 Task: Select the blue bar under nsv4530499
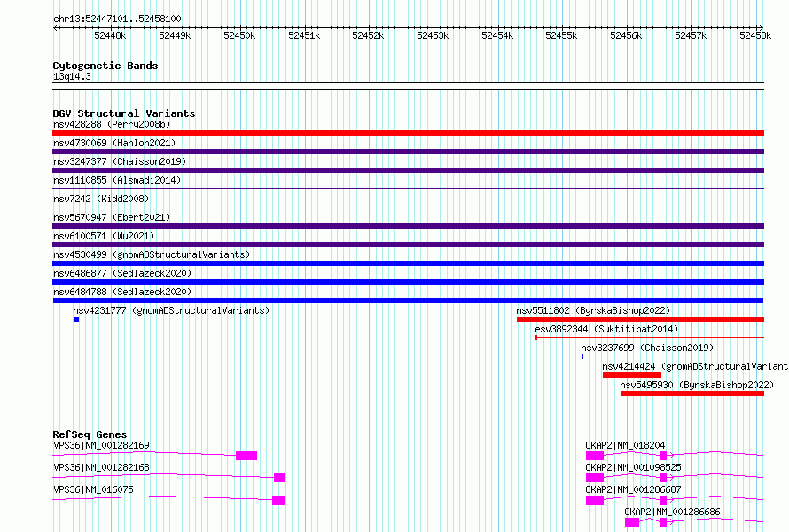[408, 263]
